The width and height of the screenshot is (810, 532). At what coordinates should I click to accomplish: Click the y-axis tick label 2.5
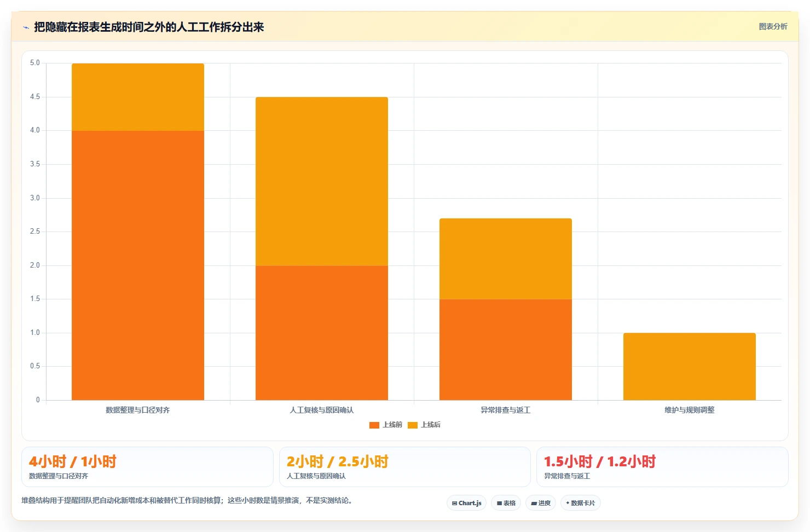(35, 232)
